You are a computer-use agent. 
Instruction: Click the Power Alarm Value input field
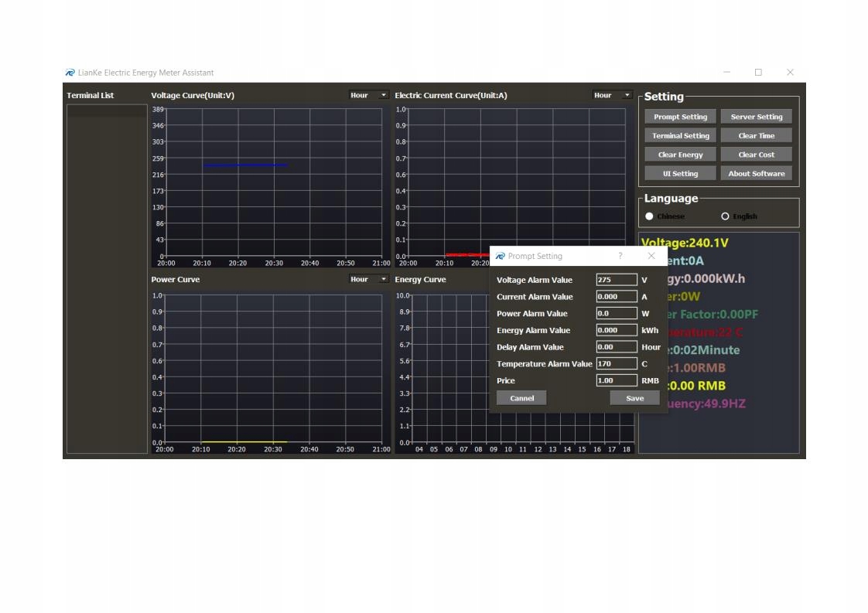click(x=617, y=313)
